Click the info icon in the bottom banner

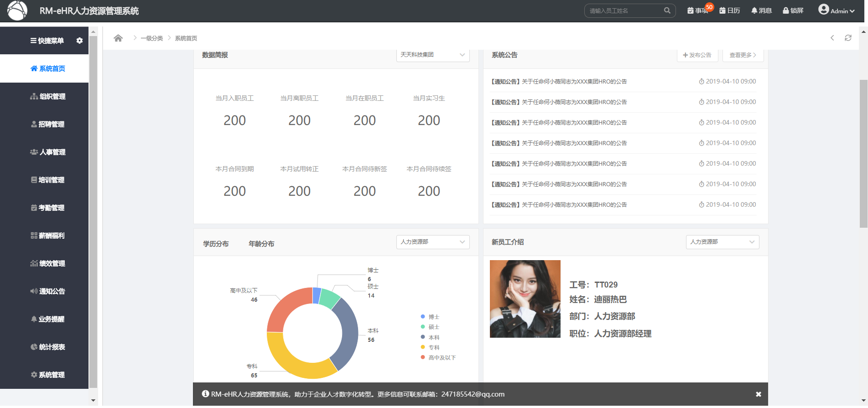(x=206, y=394)
